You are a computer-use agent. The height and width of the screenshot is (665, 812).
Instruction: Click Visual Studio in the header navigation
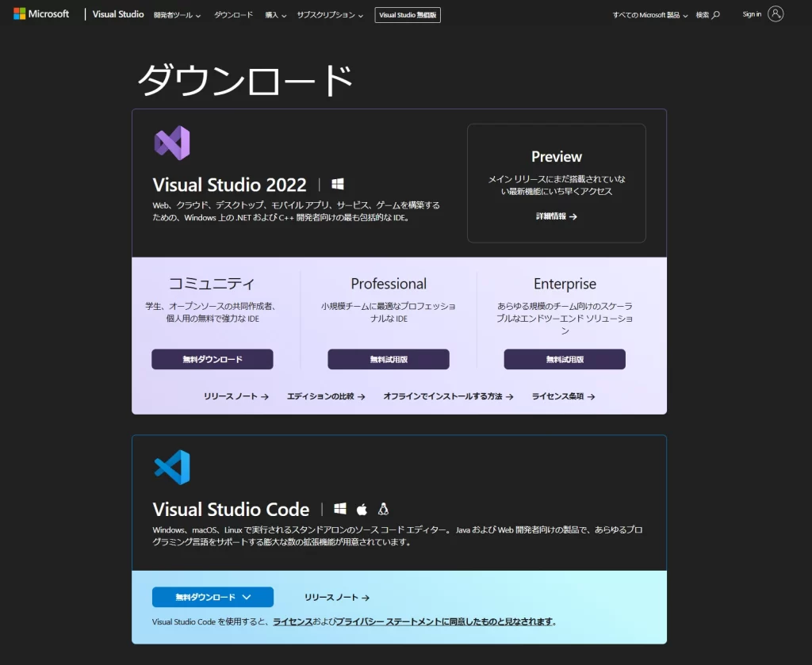click(x=117, y=13)
